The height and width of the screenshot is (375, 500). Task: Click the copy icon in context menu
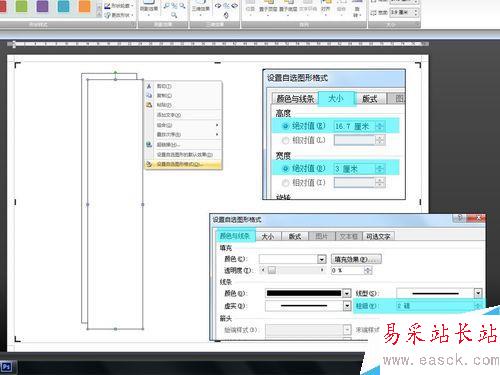point(149,96)
